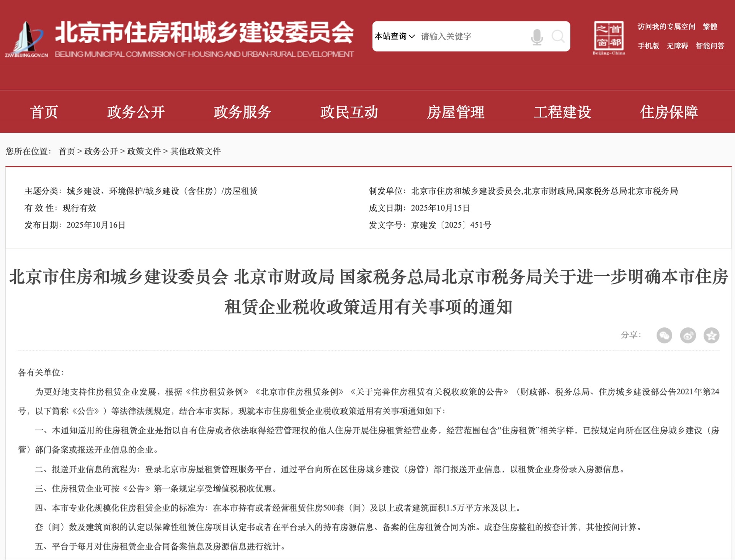Viewport: 735px width, 560px height.
Task: Open the 房屋管理 navigation menu
Action: [x=456, y=112]
